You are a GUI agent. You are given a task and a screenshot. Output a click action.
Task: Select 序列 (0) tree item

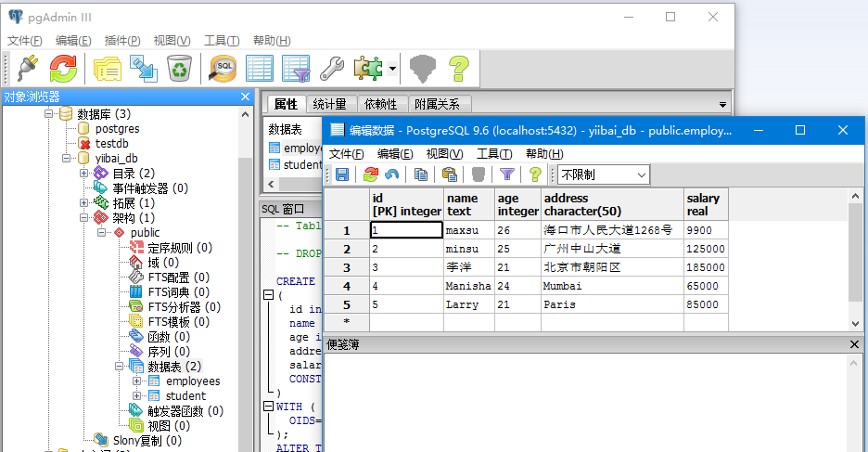click(x=169, y=352)
